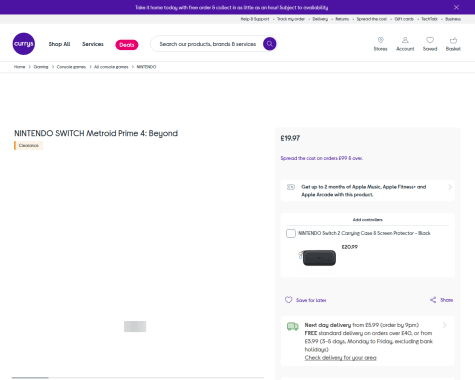Go to All console games breadcrumb
Screen dimensions: 475x380
tap(111, 67)
